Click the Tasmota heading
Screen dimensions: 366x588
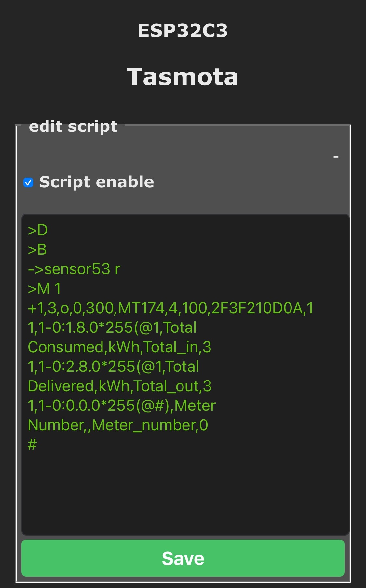coord(183,77)
